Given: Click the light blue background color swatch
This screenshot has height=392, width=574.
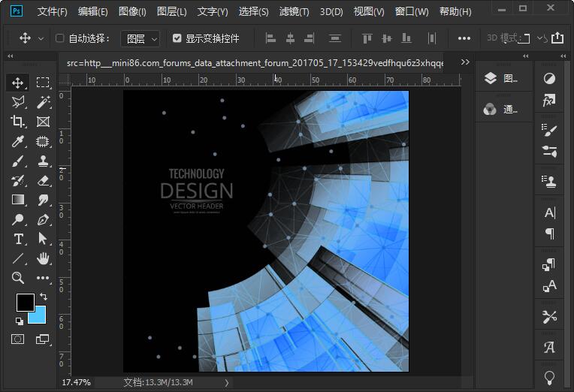Looking at the screenshot, I should tap(39, 317).
